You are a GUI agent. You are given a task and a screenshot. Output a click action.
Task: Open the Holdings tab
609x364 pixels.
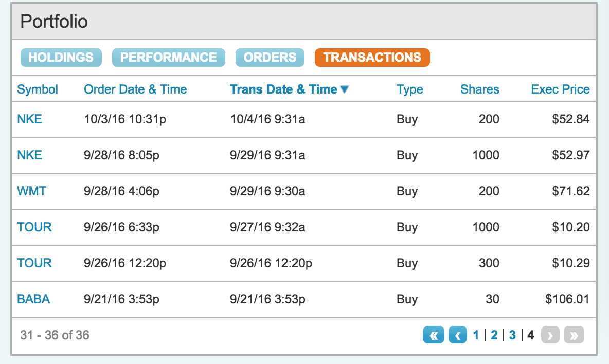click(x=61, y=58)
